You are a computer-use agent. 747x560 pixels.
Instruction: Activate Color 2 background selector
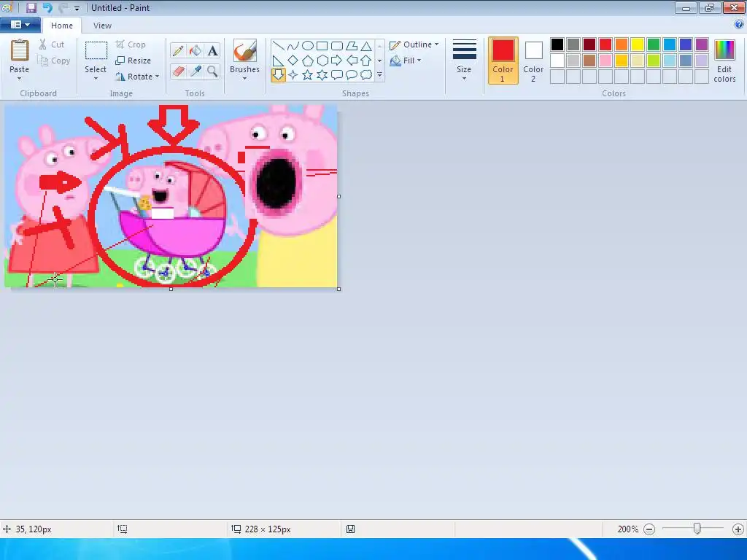tap(533, 61)
